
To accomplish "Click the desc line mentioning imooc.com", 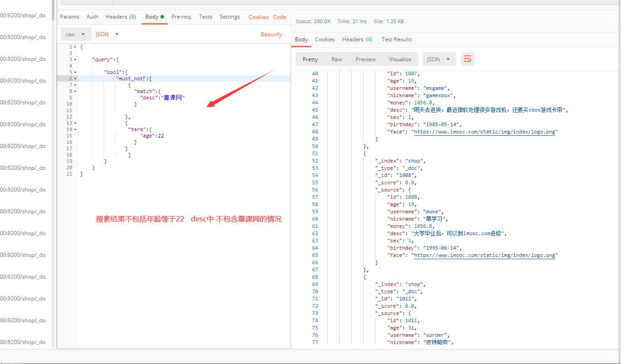I will pos(447,233).
